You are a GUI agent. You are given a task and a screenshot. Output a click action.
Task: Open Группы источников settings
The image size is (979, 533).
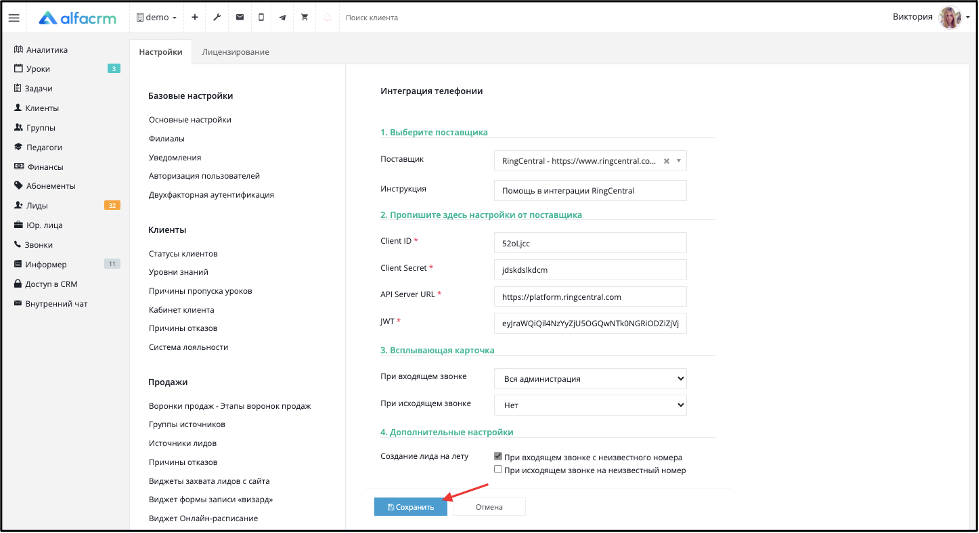coord(187,424)
